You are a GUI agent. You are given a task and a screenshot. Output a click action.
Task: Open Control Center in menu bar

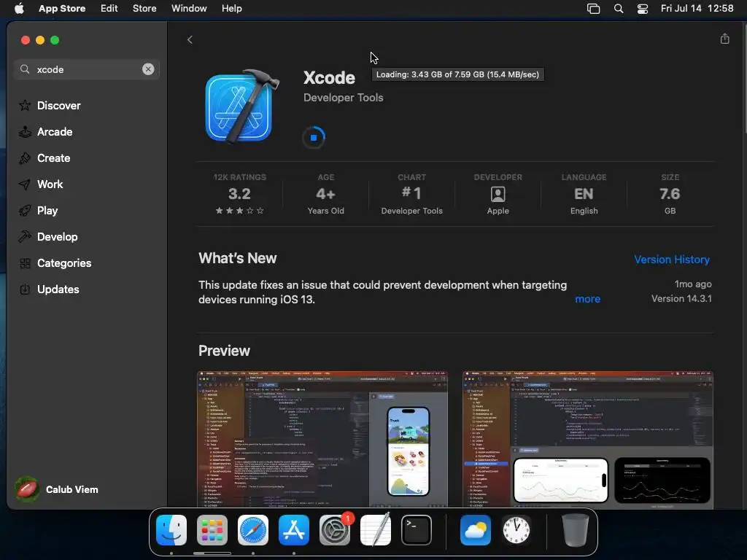pos(643,9)
